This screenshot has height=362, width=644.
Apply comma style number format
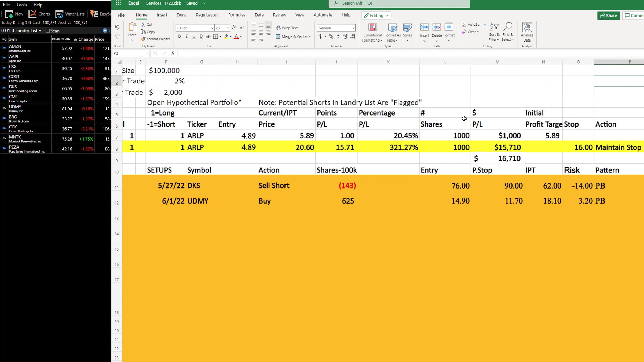(x=338, y=36)
